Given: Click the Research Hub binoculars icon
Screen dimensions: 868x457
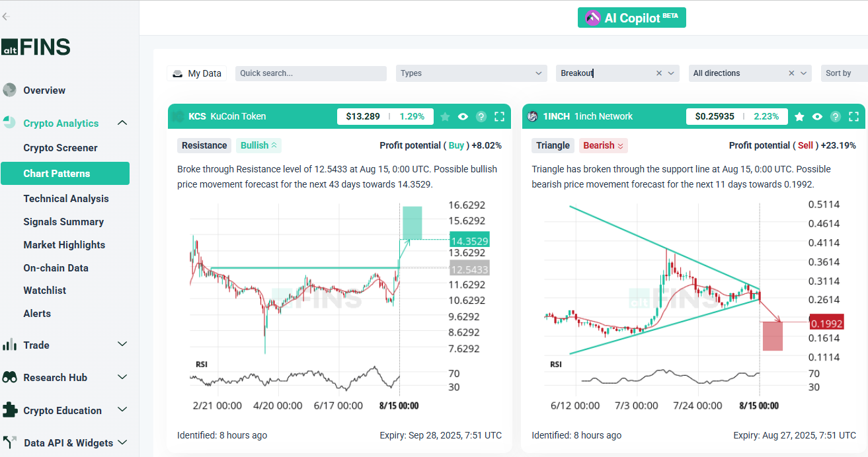Looking at the screenshot, I should pyautogui.click(x=9, y=378).
